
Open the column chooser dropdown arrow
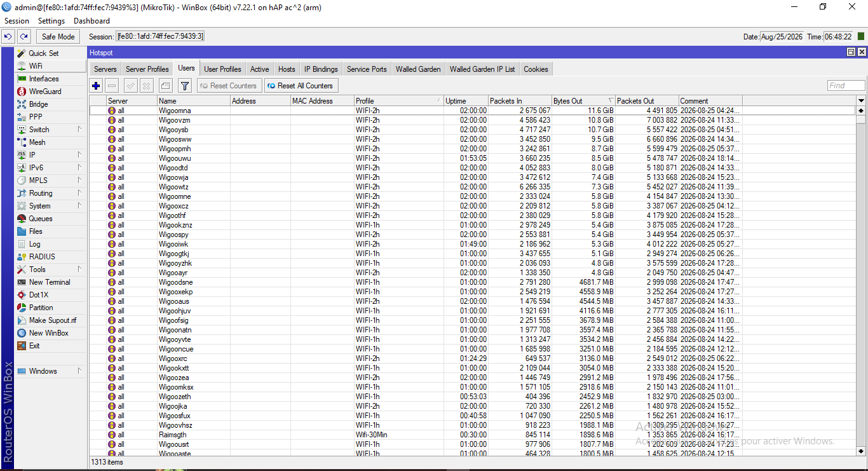click(861, 101)
